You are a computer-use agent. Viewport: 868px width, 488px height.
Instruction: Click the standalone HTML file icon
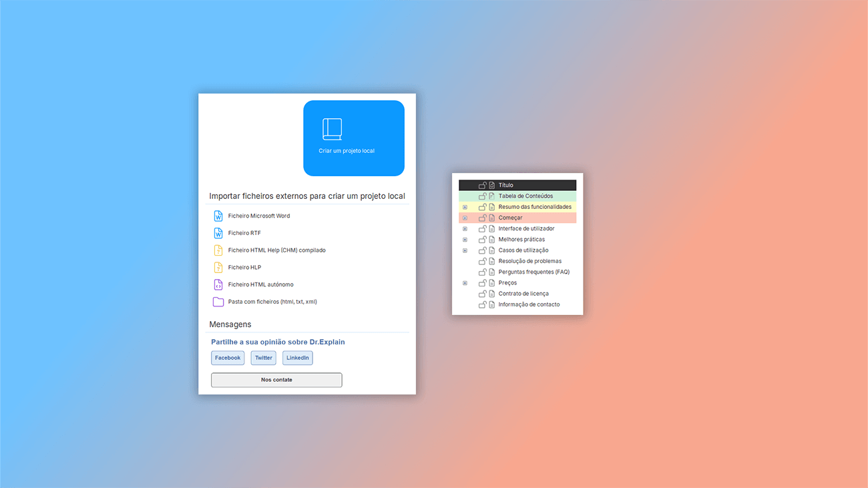[x=218, y=285]
